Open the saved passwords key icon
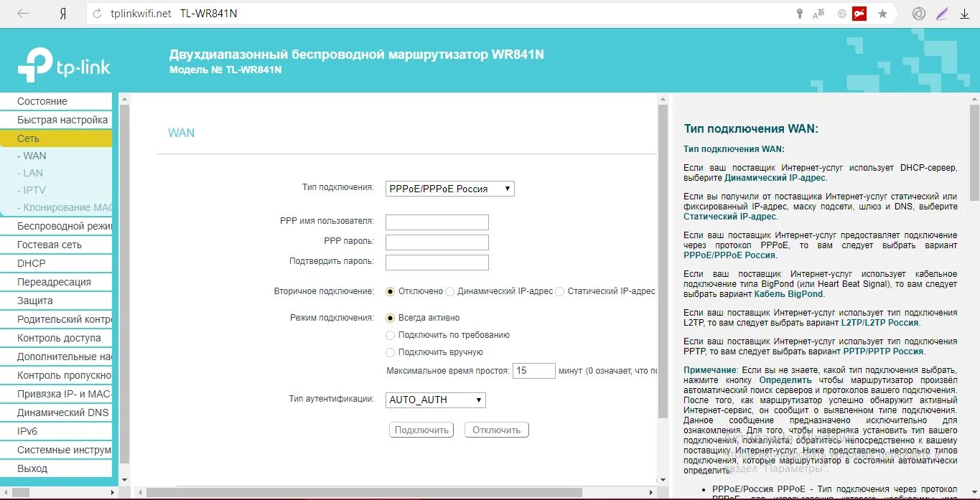 (x=800, y=14)
